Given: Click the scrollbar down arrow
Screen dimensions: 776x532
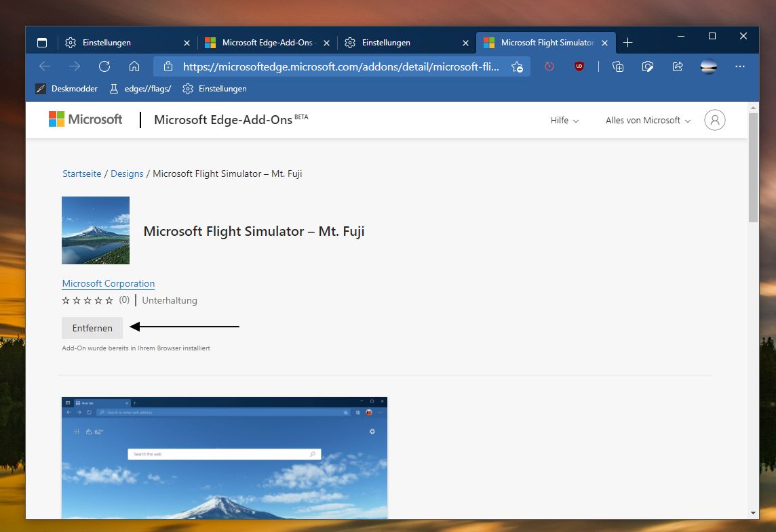Looking at the screenshot, I should [x=753, y=513].
